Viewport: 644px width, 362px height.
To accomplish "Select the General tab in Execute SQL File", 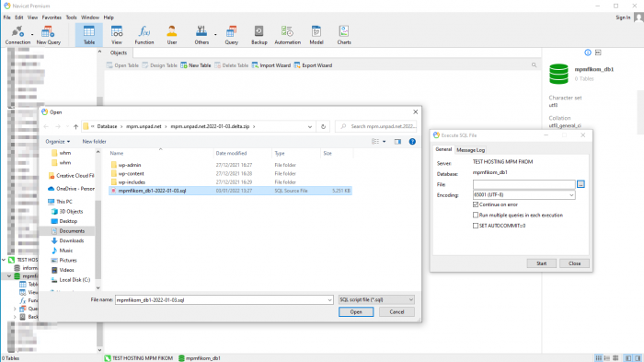I will coord(443,150).
